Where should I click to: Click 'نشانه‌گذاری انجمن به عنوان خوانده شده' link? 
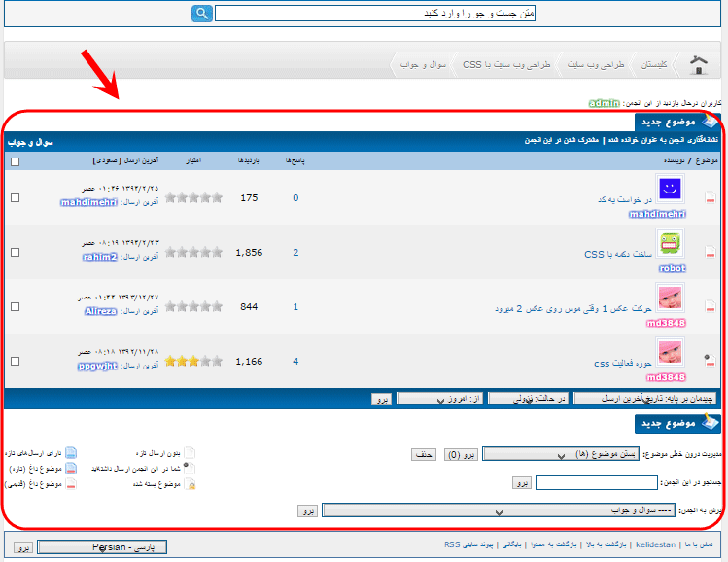click(x=663, y=140)
